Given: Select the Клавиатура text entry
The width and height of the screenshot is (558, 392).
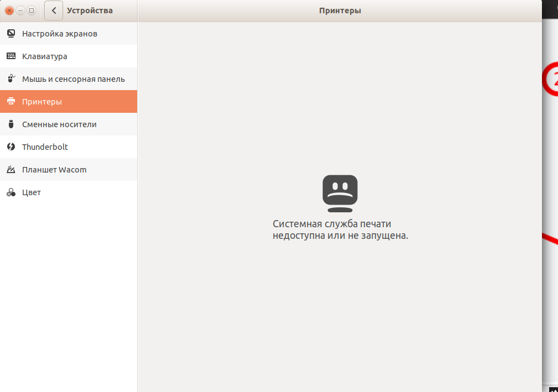Looking at the screenshot, I should point(45,56).
